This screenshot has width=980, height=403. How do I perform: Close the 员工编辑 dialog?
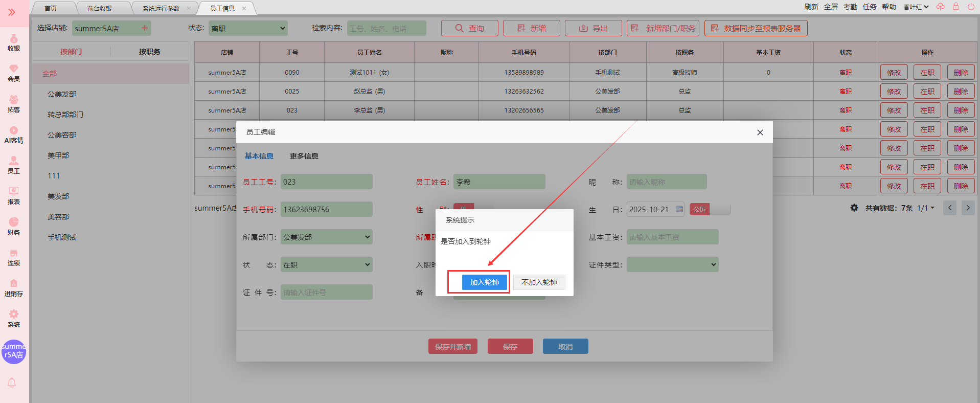[x=760, y=132]
